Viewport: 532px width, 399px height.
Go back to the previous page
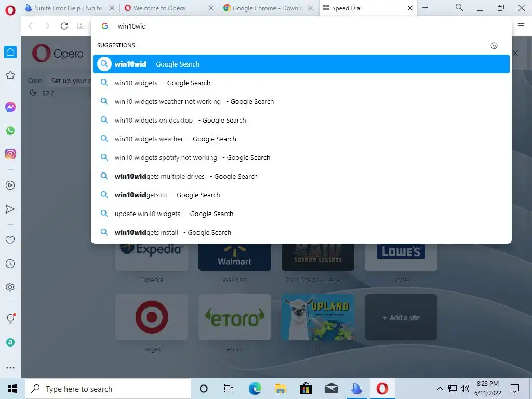31,26
